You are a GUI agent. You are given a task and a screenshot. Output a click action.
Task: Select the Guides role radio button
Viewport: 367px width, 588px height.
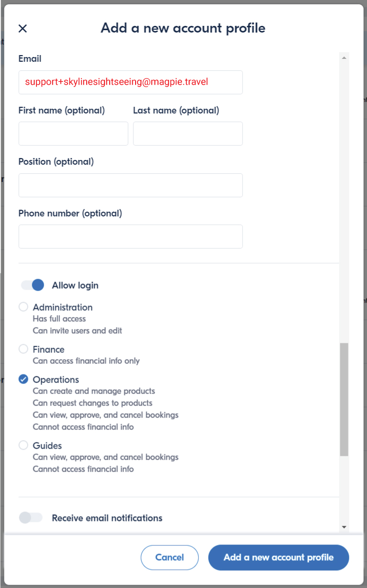click(23, 445)
